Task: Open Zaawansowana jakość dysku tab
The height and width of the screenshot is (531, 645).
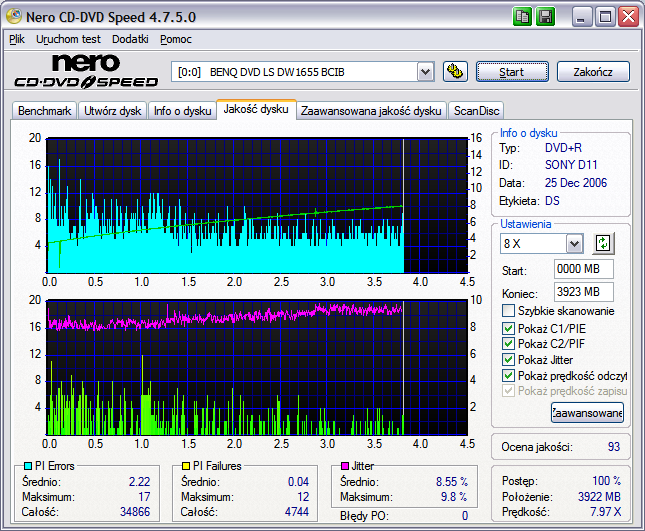Action: (x=371, y=111)
